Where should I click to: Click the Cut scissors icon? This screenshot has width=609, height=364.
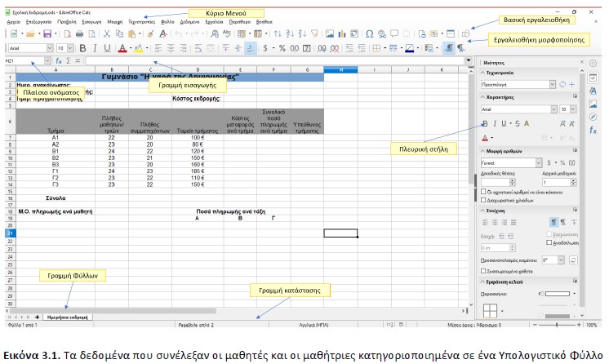[107, 34]
